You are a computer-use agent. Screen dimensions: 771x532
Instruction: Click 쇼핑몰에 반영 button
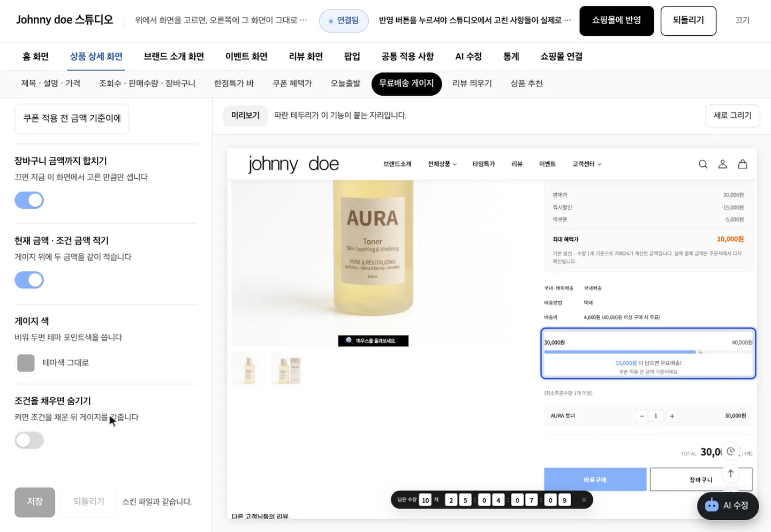[616, 21]
